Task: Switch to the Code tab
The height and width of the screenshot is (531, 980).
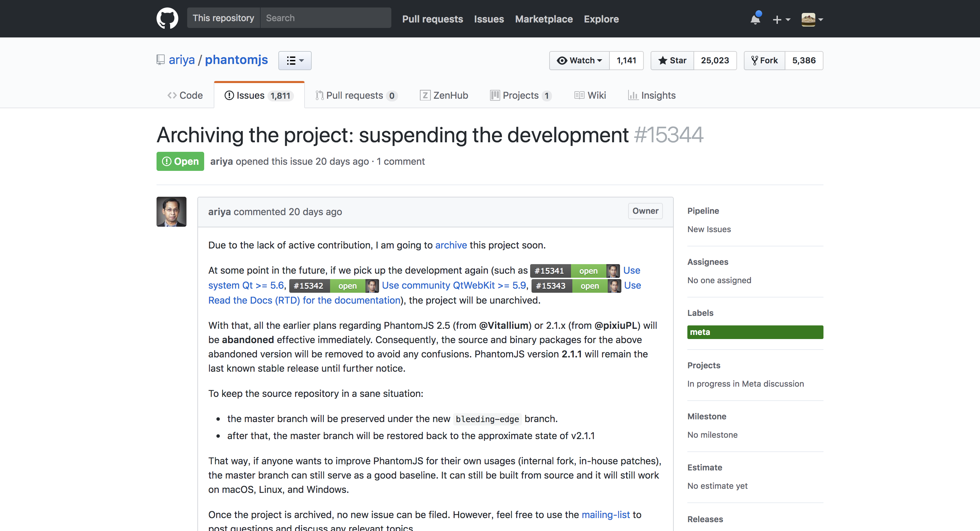Action: [x=185, y=95]
